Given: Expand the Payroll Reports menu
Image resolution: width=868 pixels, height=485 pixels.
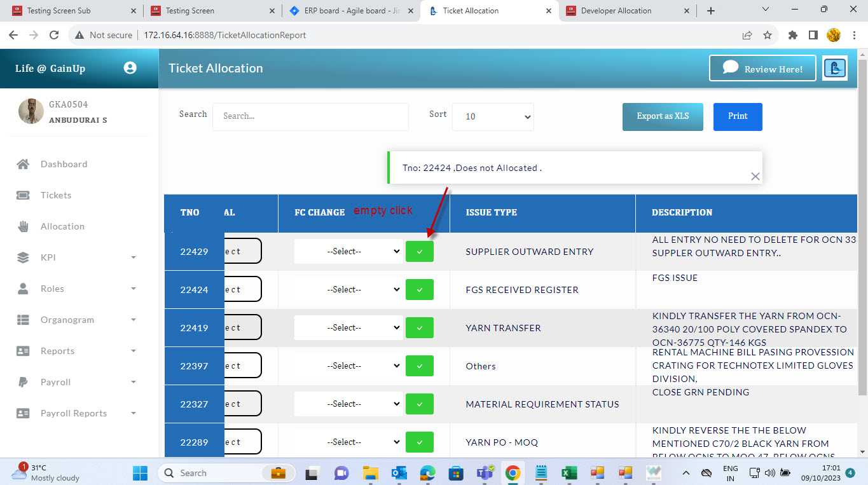Looking at the screenshot, I should [x=76, y=413].
